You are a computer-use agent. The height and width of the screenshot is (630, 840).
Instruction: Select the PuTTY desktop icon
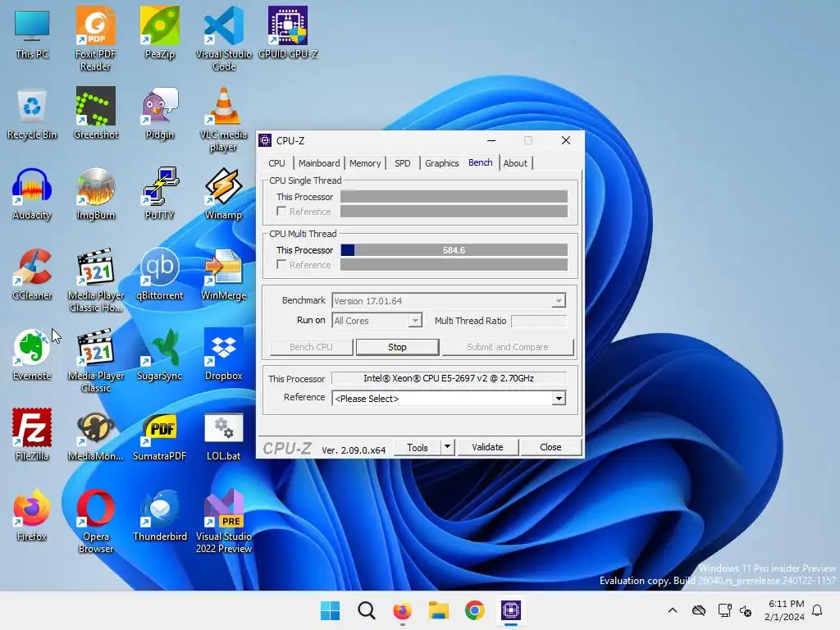pyautogui.click(x=160, y=194)
